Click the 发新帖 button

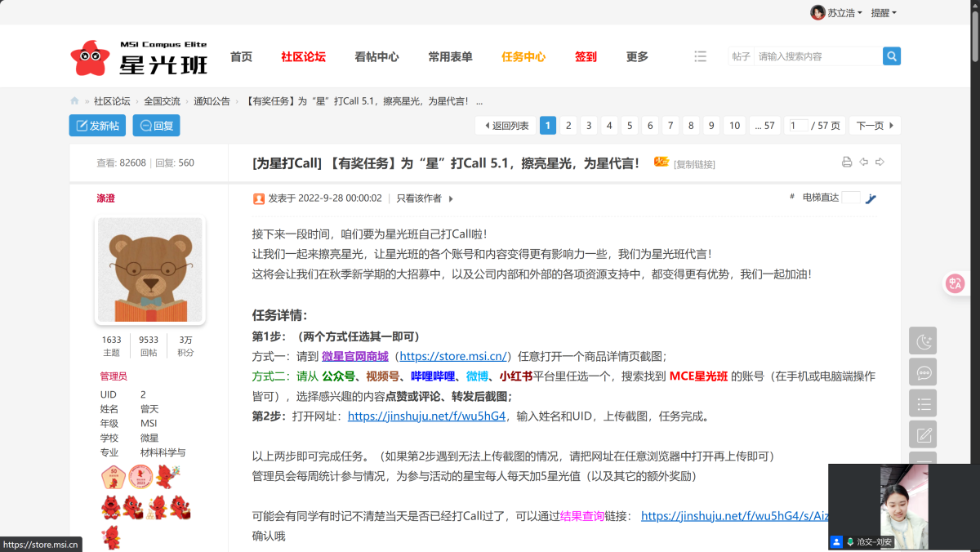(x=97, y=125)
